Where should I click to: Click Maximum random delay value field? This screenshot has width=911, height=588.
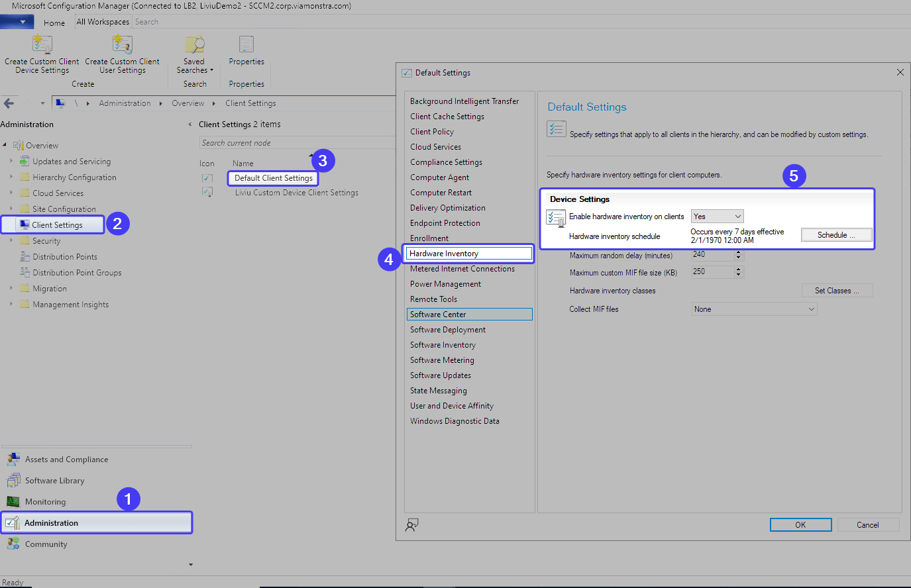point(712,254)
